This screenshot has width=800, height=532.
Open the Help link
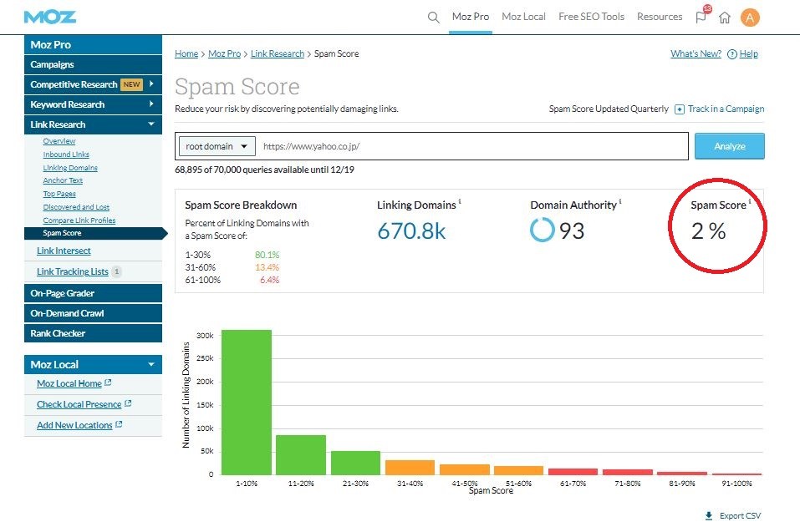(748, 54)
